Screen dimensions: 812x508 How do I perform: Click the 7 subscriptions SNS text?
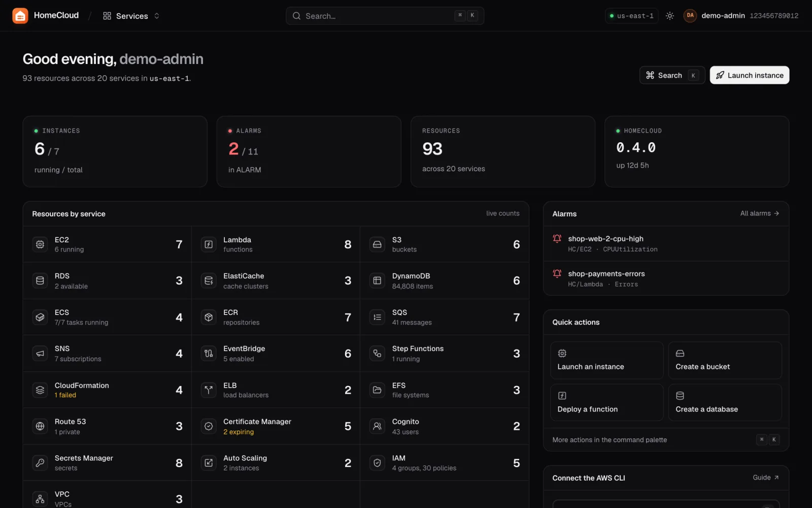point(78,359)
